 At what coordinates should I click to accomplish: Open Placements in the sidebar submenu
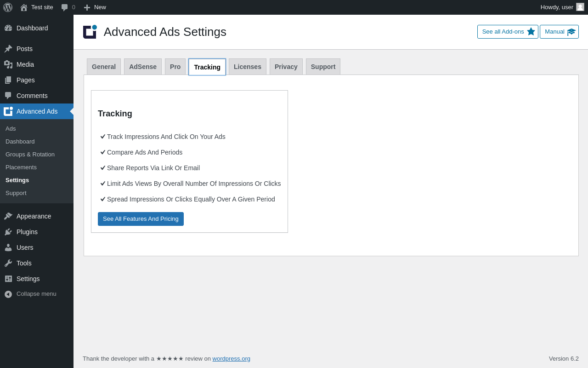(x=21, y=167)
